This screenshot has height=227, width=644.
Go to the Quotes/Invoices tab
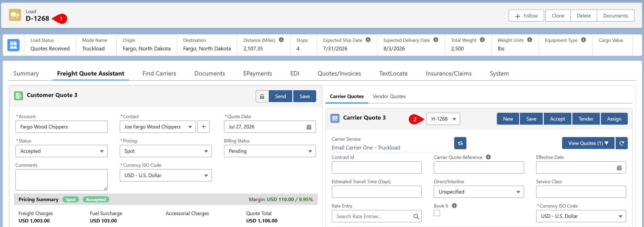[339, 73]
